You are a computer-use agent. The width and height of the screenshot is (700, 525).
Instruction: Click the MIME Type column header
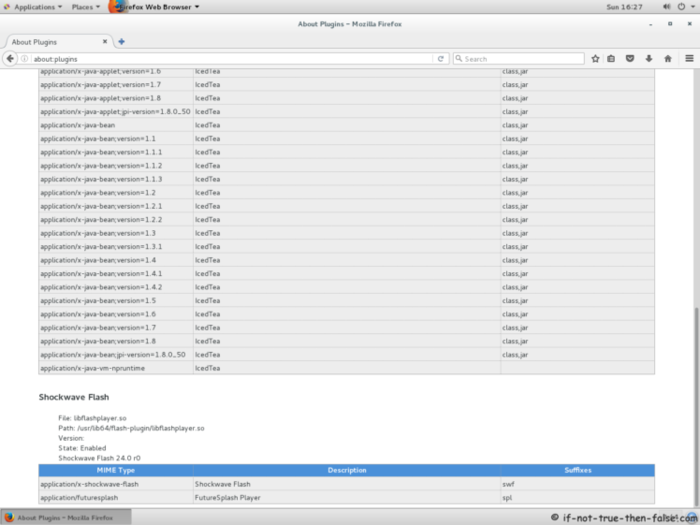(116, 470)
